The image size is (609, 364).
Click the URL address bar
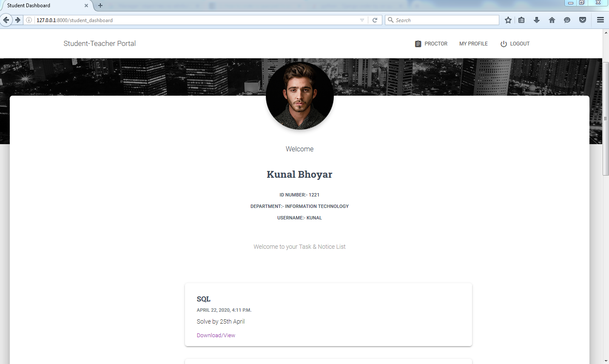pos(196,20)
